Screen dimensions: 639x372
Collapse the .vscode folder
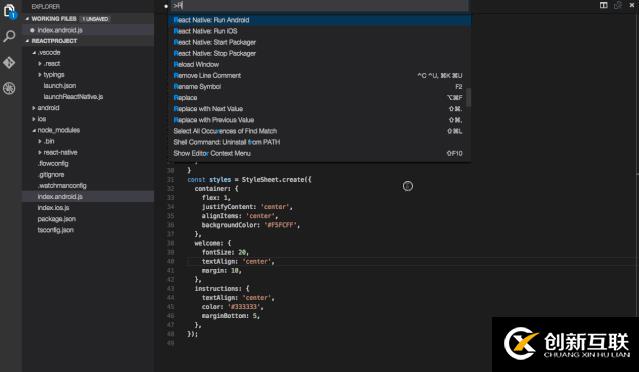click(34, 53)
